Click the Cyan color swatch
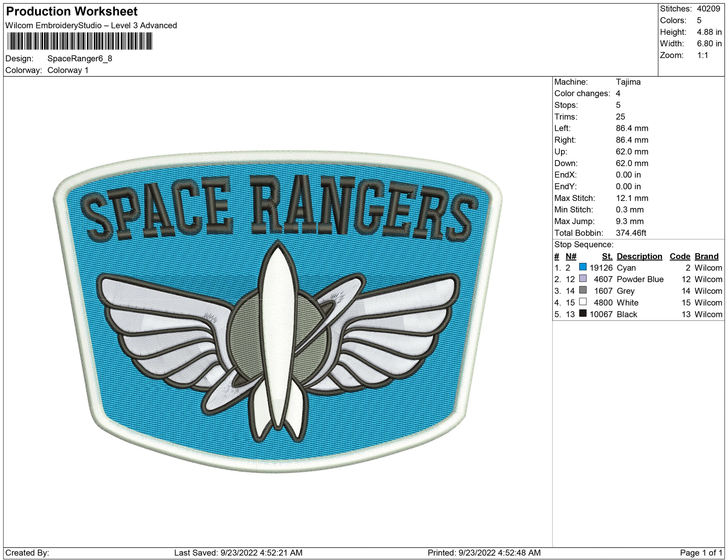Viewport: 728px width, 560px height. click(x=582, y=267)
